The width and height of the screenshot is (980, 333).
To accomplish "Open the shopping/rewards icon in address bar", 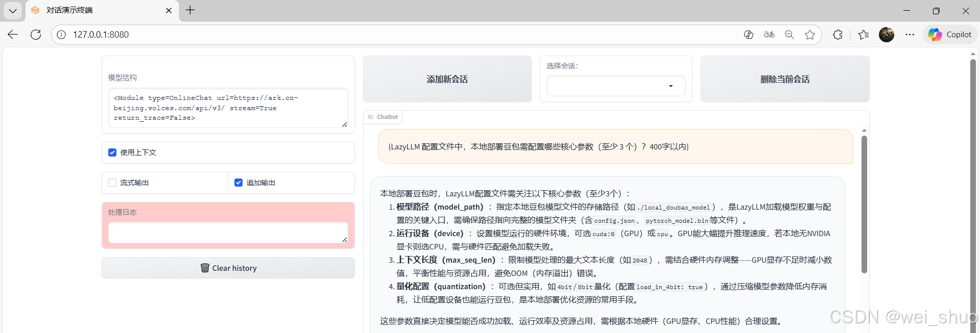I will 749,35.
